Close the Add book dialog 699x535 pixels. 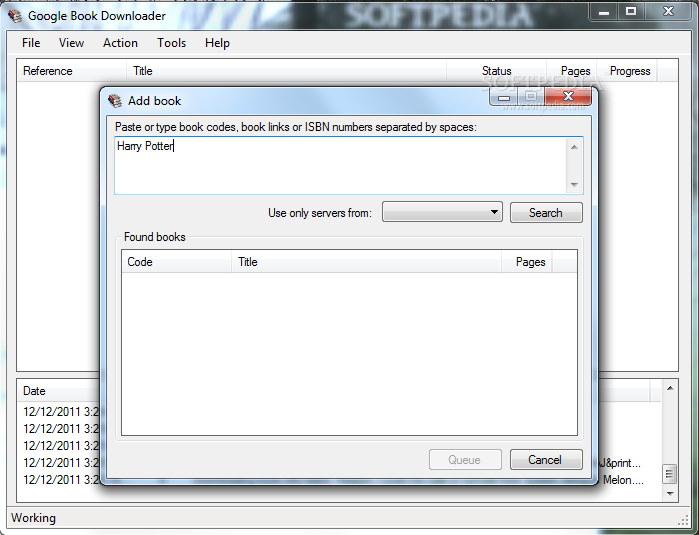coord(568,96)
